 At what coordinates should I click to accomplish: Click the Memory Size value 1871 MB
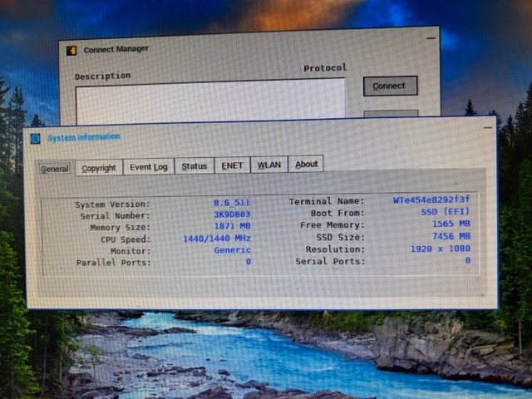pos(233,225)
